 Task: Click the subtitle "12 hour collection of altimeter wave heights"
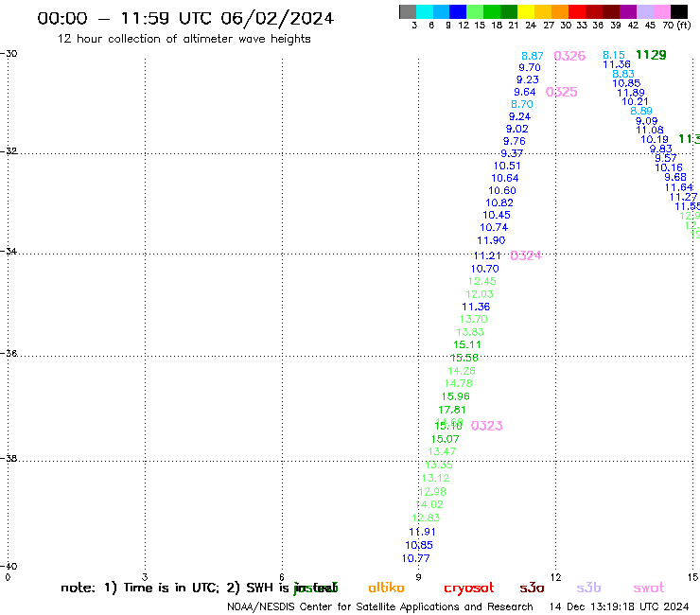tap(184, 39)
